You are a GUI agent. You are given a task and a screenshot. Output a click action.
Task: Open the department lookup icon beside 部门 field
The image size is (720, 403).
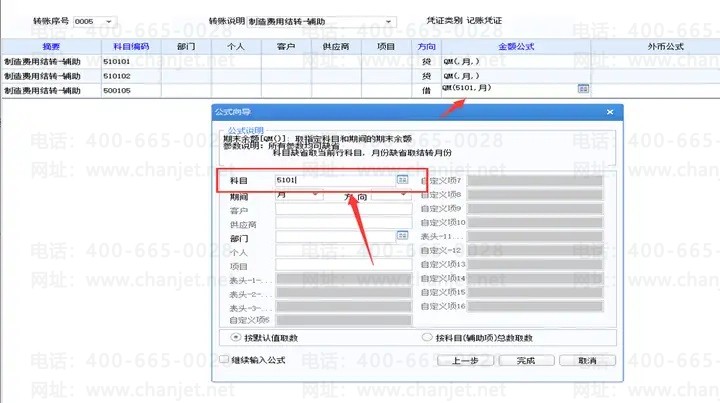point(402,235)
